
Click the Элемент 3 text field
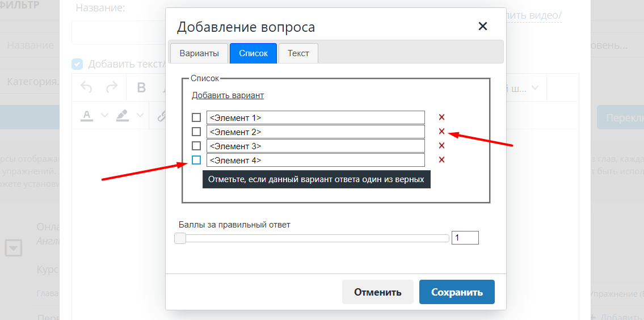315,146
